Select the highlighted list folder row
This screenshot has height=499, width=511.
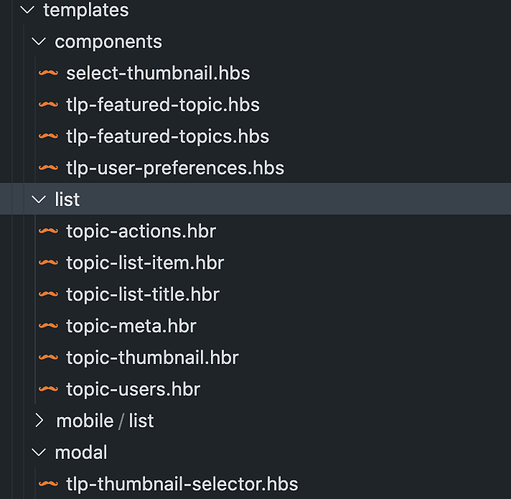(x=255, y=199)
